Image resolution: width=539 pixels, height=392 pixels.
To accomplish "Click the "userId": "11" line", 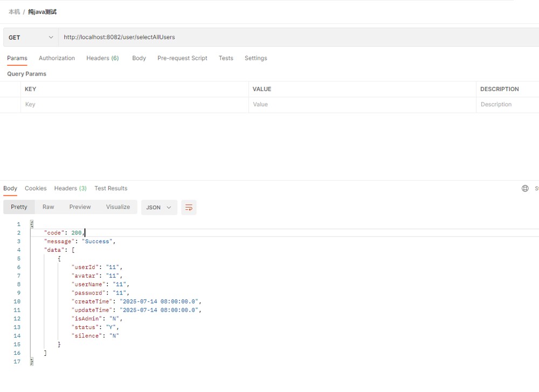I will pos(97,267).
